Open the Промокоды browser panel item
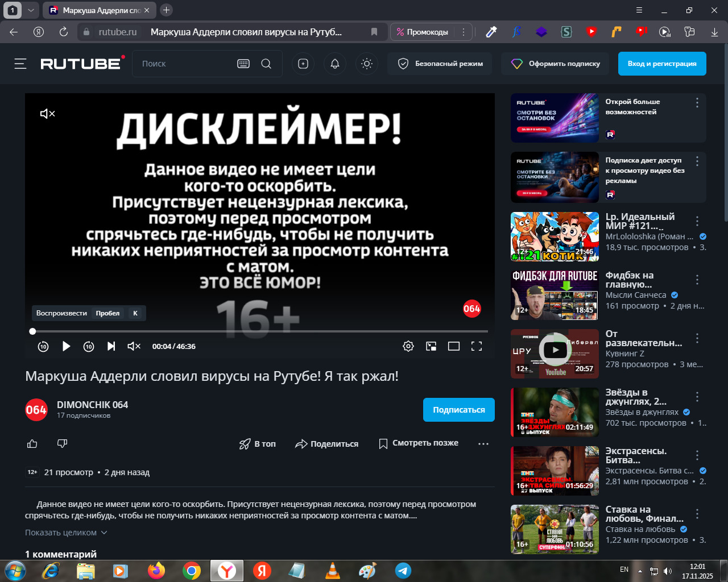This screenshot has height=582, width=728. 424,32
